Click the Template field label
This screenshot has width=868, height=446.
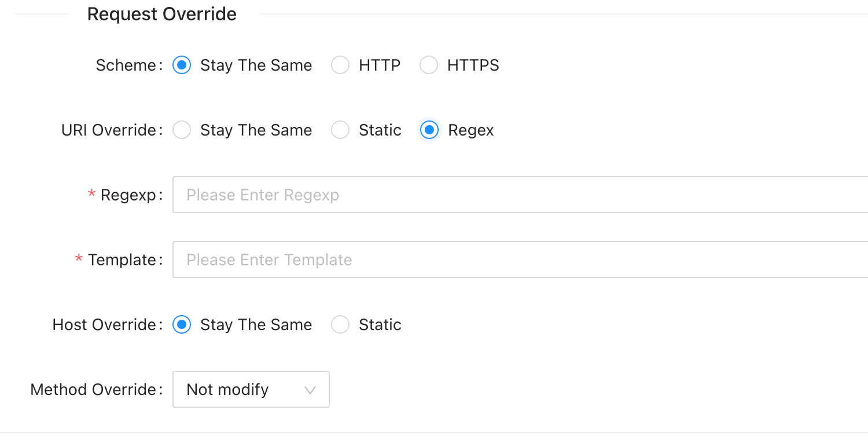click(122, 259)
